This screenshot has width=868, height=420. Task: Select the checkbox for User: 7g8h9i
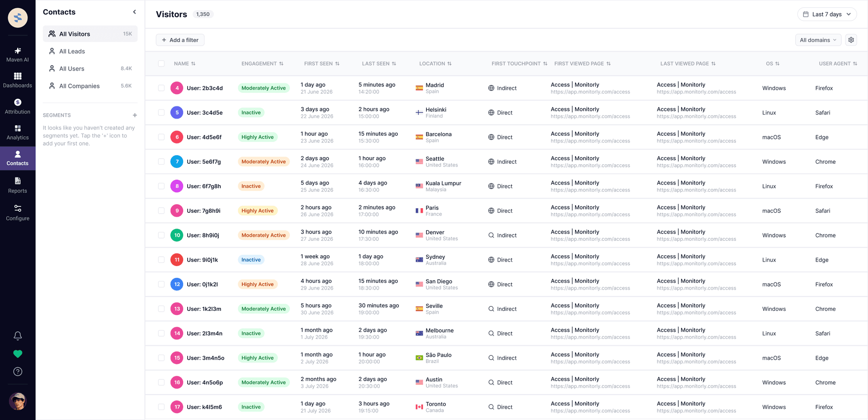tap(161, 210)
